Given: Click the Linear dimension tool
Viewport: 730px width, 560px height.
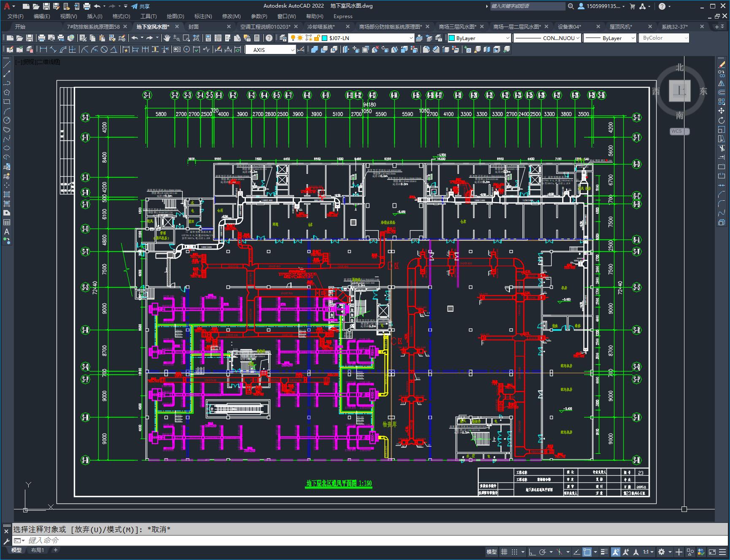Looking at the screenshot, I should (43, 49).
